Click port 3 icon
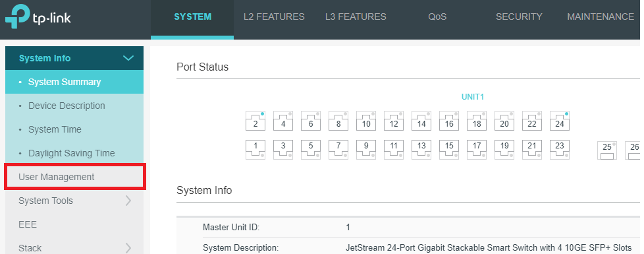644x254 pixels. [x=283, y=150]
